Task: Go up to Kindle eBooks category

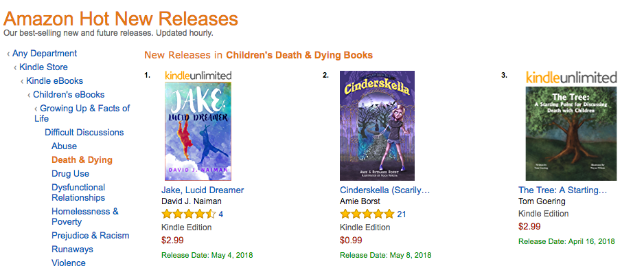Action: pos(55,81)
